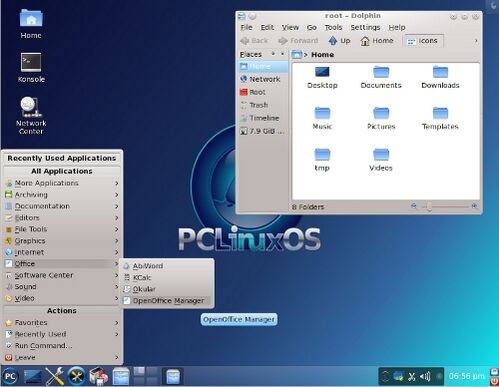Click the zoom-in icon in Dolphin's status bar
The width and height of the screenshot is (499, 387).
[x=474, y=206]
